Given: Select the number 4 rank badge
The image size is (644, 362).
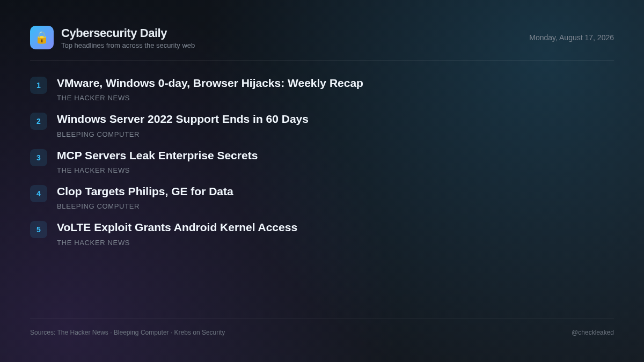Looking at the screenshot, I should click(39, 194).
